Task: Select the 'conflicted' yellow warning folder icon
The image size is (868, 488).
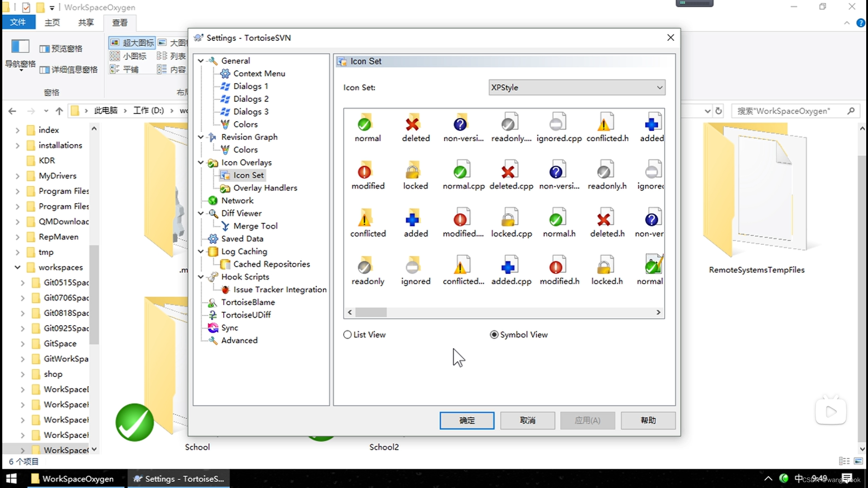Action: pos(366,218)
